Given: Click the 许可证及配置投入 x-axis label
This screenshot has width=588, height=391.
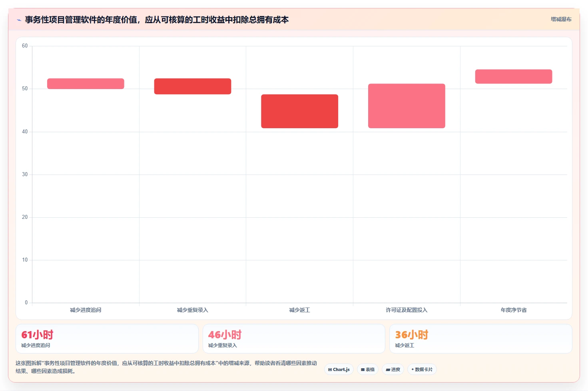Looking at the screenshot, I should (407, 310).
